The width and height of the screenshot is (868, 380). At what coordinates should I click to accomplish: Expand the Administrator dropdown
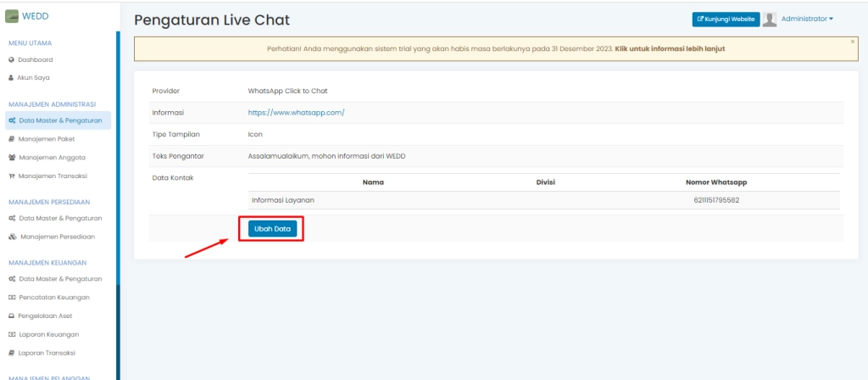click(x=807, y=19)
